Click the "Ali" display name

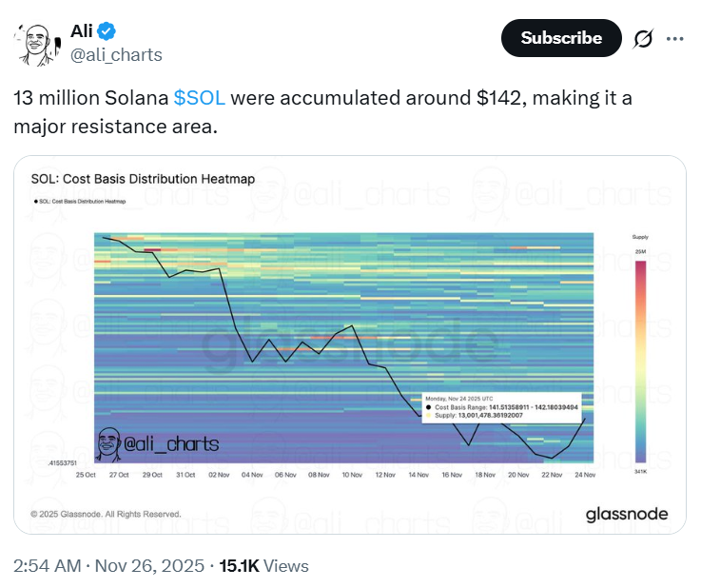tap(82, 30)
